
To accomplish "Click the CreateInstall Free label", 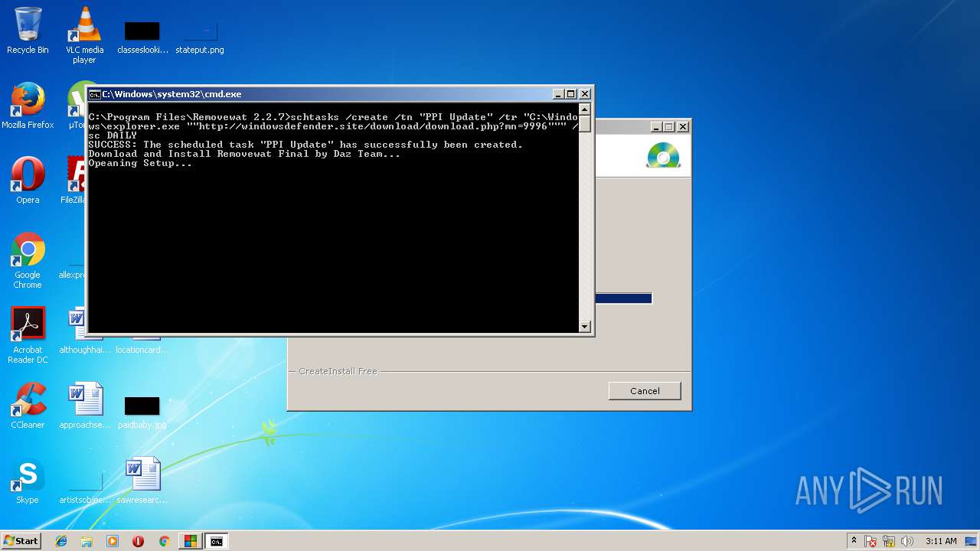I will click(338, 371).
